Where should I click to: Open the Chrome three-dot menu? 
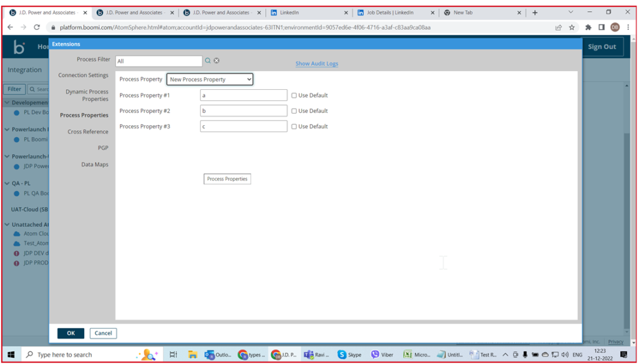628,27
